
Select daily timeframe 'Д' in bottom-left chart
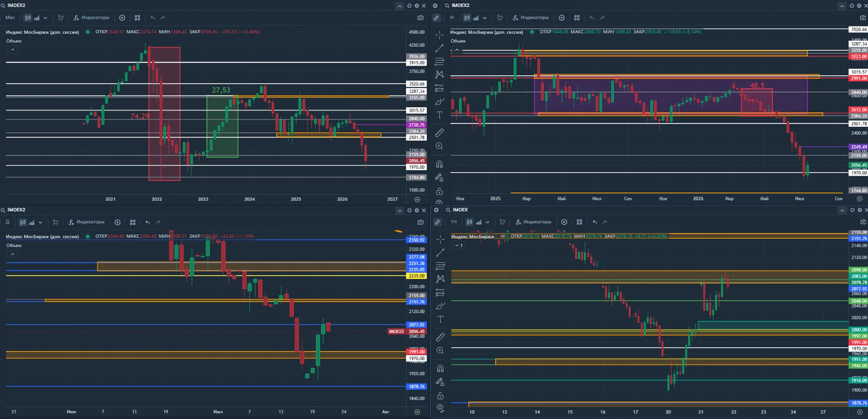pos(7,222)
